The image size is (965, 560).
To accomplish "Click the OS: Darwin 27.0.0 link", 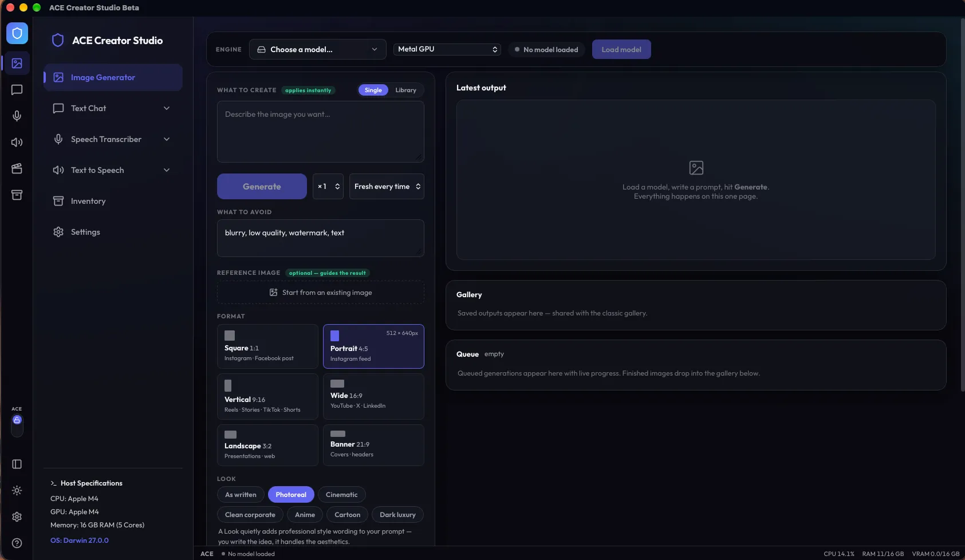I will pos(80,541).
